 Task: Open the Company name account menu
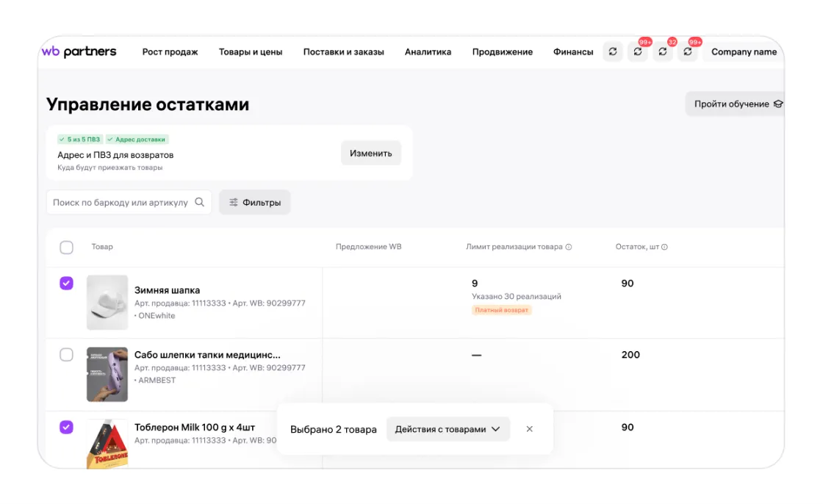coord(744,52)
